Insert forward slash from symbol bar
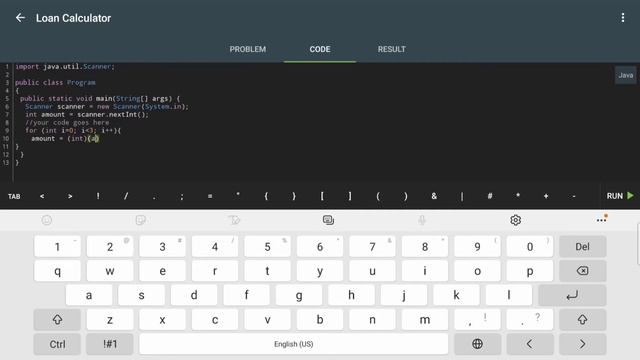The image size is (640, 360). 126,196
